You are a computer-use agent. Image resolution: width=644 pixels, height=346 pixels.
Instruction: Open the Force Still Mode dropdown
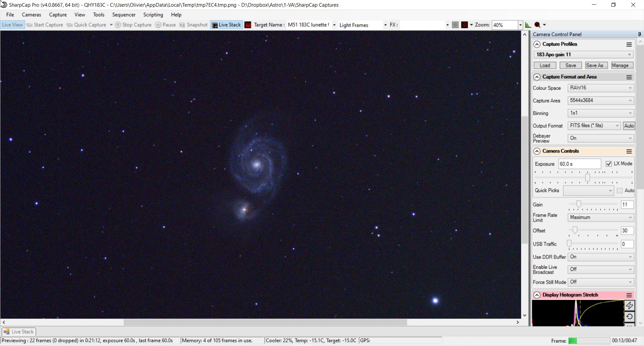[x=600, y=282]
